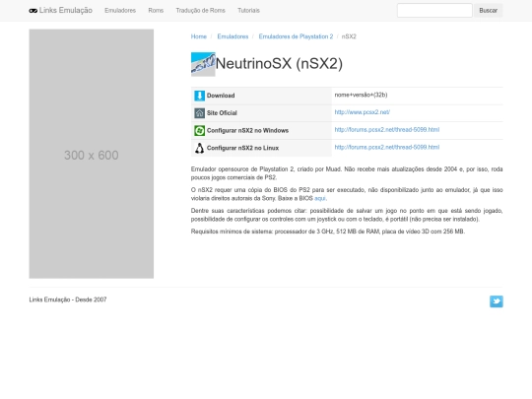This screenshot has height=399, width=532.
Task: Open Emuladores breadcrumb link
Action: (233, 36)
